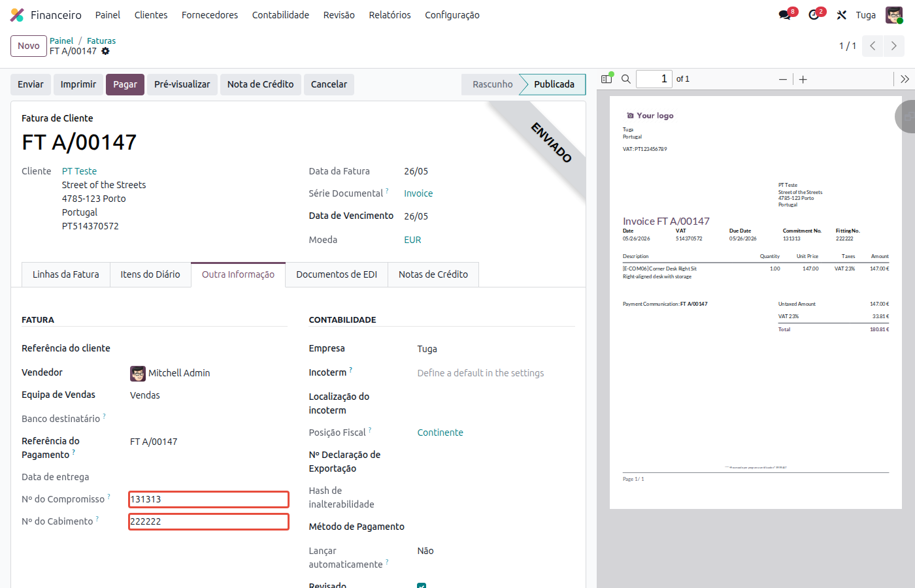Image resolution: width=915 pixels, height=588 pixels.
Task: Select the Rascunho status stage
Action: click(492, 84)
